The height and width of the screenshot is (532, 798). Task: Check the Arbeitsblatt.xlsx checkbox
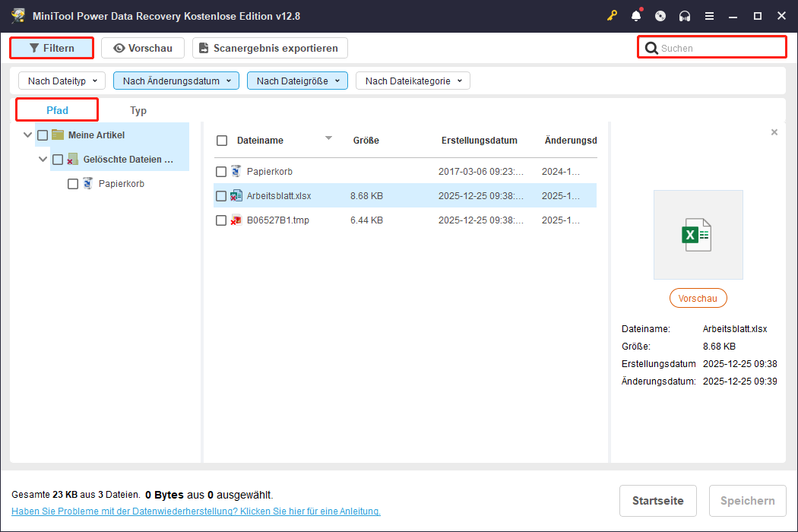221,195
